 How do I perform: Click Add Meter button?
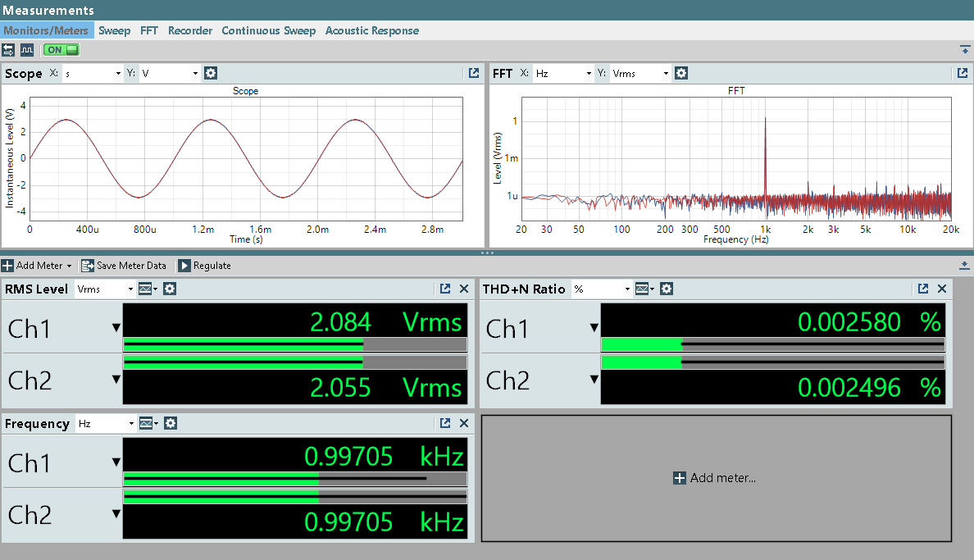click(x=32, y=266)
